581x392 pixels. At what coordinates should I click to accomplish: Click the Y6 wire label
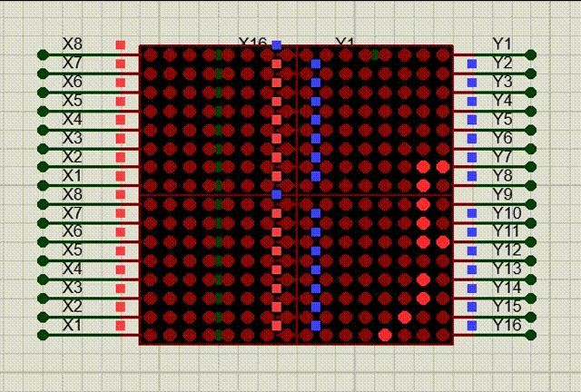(503, 137)
